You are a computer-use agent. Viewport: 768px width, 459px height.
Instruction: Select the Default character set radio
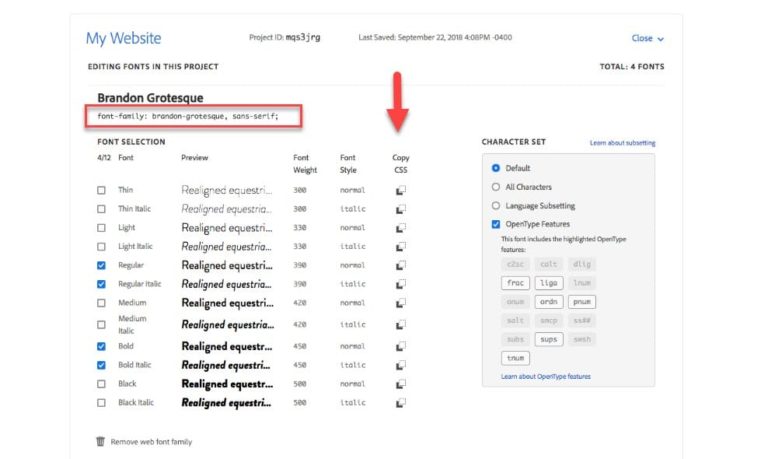coord(496,168)
